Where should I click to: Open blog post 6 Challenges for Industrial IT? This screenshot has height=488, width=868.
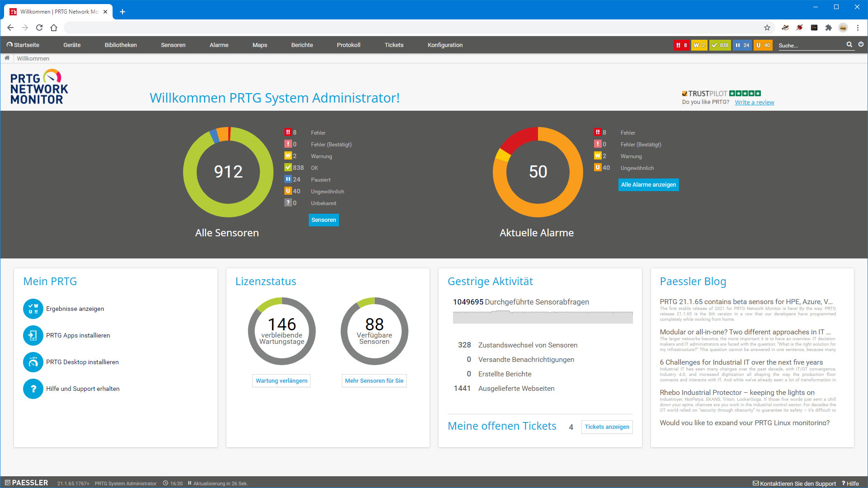tap(741, 362)
